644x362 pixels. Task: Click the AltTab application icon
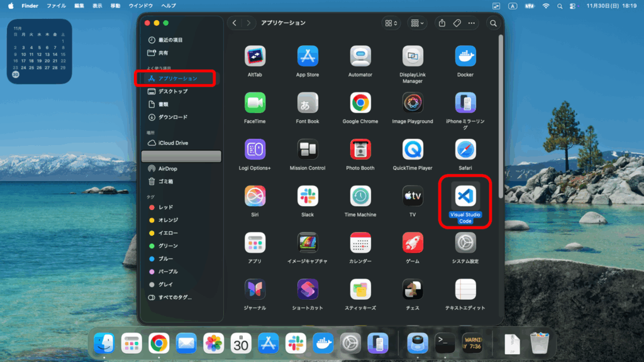(255, 56)
